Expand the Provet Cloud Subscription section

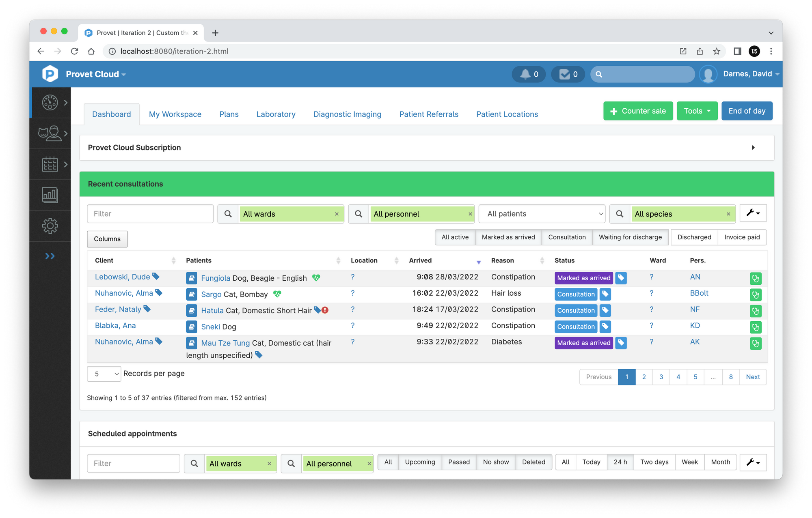[753, 147]
